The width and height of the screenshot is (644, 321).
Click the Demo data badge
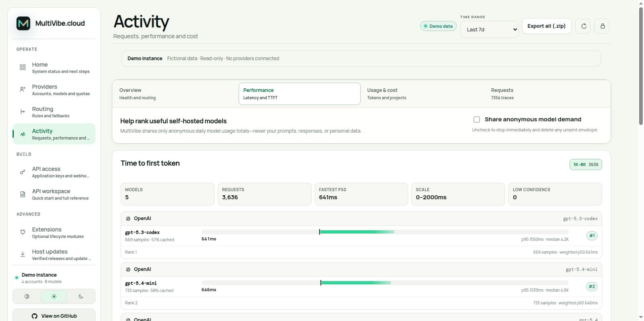(438, 26)
